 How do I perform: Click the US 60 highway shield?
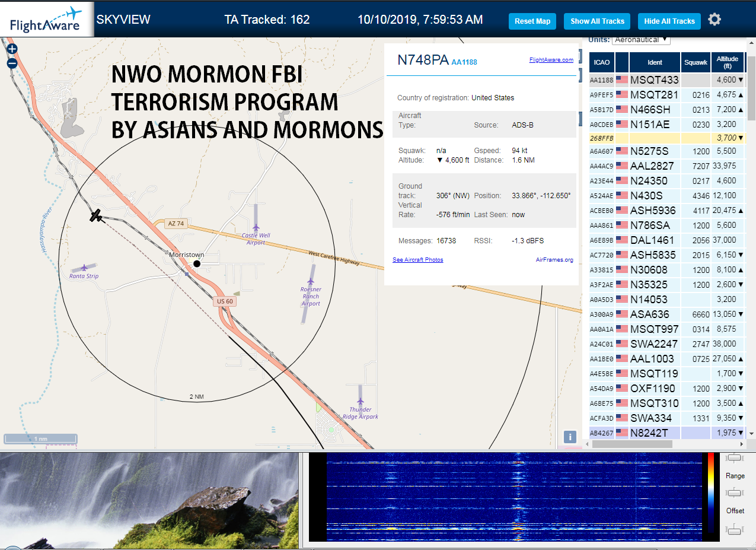(225, 301)
